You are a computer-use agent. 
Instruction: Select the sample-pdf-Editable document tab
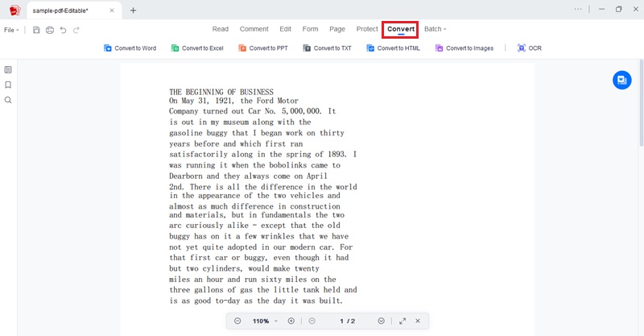click(74, 10)
